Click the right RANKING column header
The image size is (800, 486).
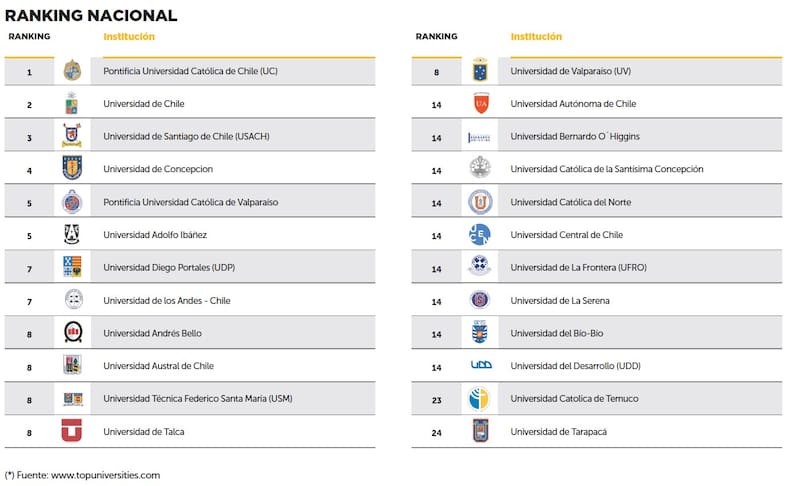point(436,37)
